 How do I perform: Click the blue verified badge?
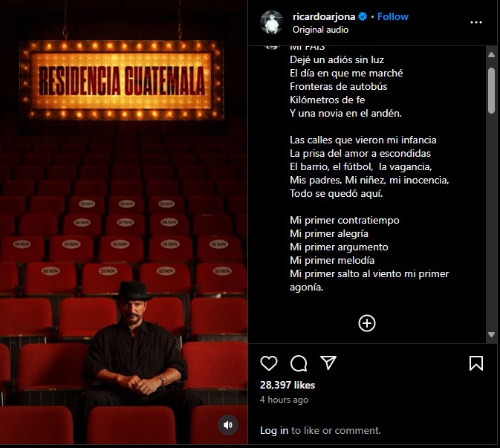[363, 16]
